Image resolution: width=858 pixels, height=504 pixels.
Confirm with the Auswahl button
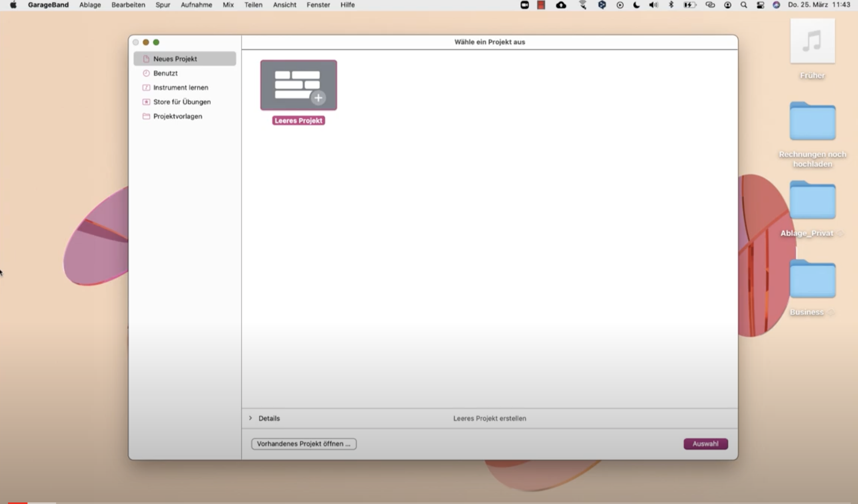705,444
